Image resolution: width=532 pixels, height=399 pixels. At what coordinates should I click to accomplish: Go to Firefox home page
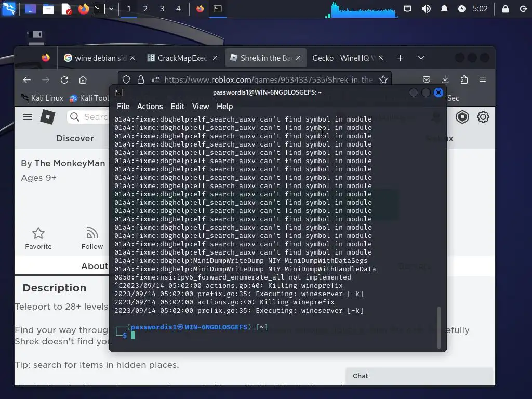pos(83,79)
